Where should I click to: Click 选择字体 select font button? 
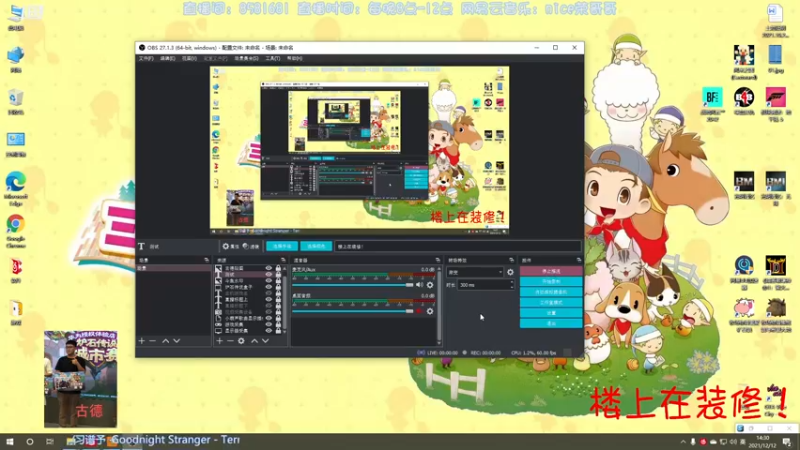(x=282, y=246)
